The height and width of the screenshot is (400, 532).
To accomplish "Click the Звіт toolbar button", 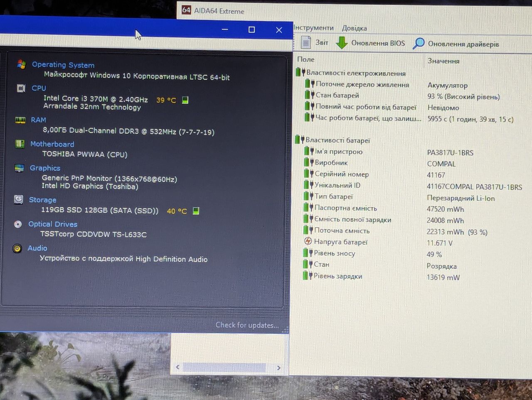I will click(315, 42).
